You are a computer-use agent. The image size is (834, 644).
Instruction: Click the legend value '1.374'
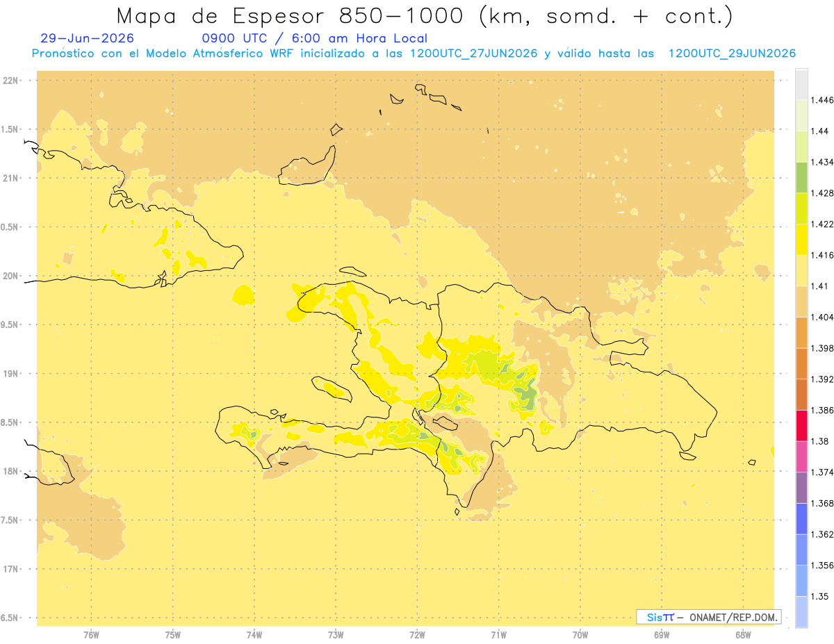(x=822, y=472)
